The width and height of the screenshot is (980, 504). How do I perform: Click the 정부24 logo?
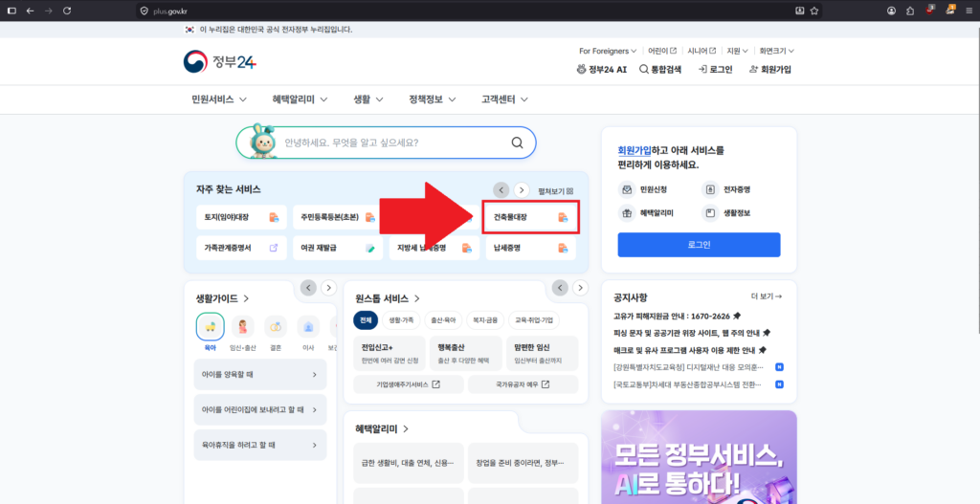[x=220, y=61]
